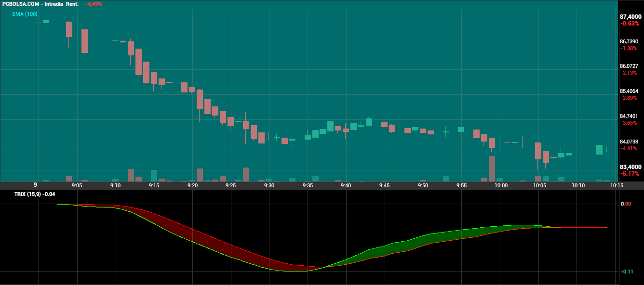
Task: Click the 9:55 time axis marker
Action: 461,185
